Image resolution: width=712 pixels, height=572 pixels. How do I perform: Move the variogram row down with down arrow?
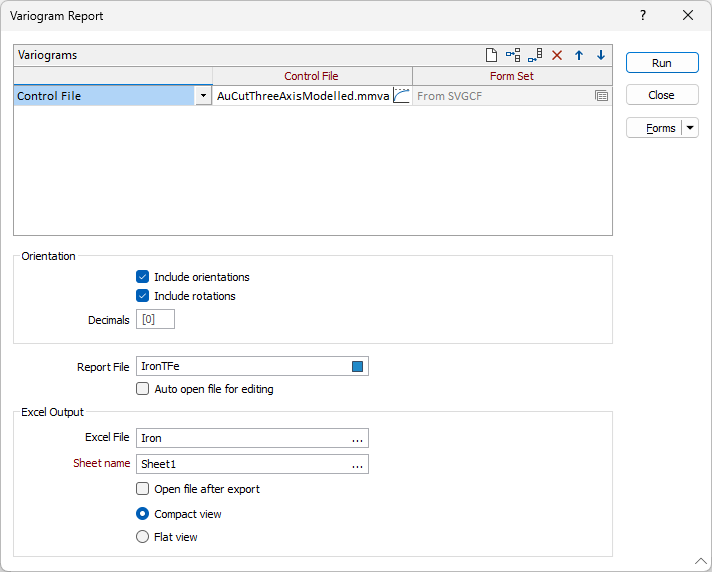pyautogui.click(x=601, y=55)
